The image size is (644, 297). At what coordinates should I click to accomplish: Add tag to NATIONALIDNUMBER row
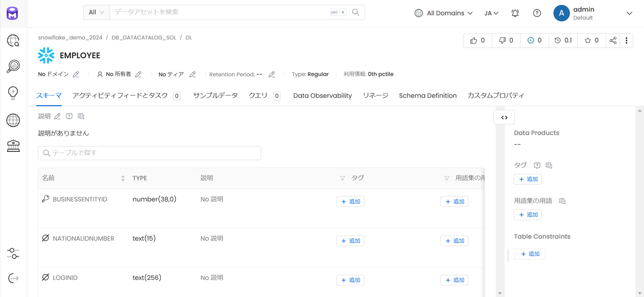point(350,241)
